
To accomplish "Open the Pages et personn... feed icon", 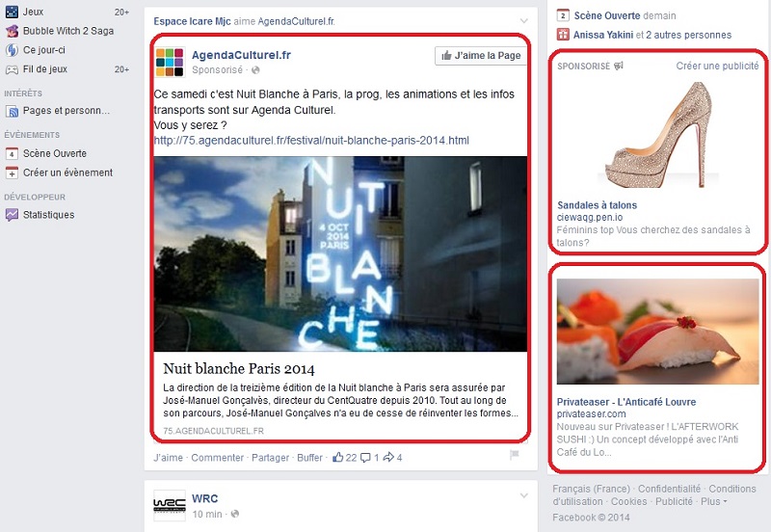I will (x=12, y=111).
